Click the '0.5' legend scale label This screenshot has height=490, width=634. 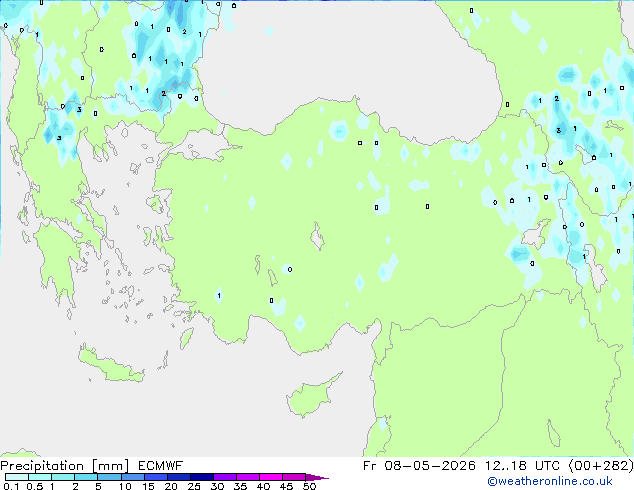tap(34, 486)
